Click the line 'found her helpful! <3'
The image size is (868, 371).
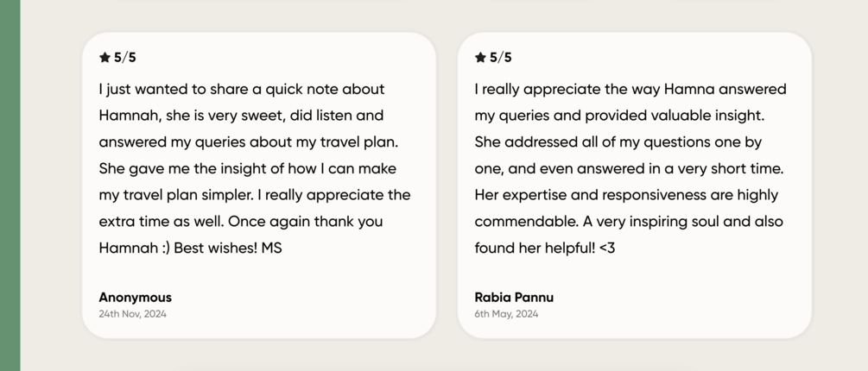coord(544,248)
